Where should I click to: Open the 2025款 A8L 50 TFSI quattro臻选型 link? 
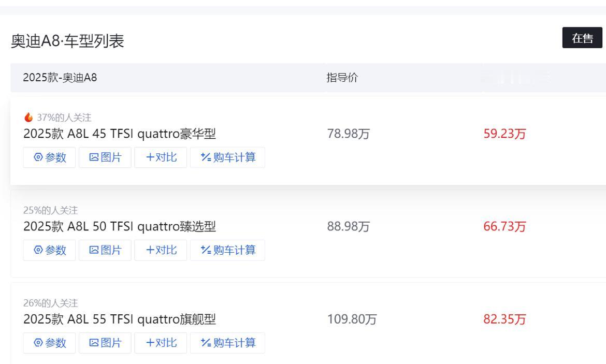click(x=120, y=226)
